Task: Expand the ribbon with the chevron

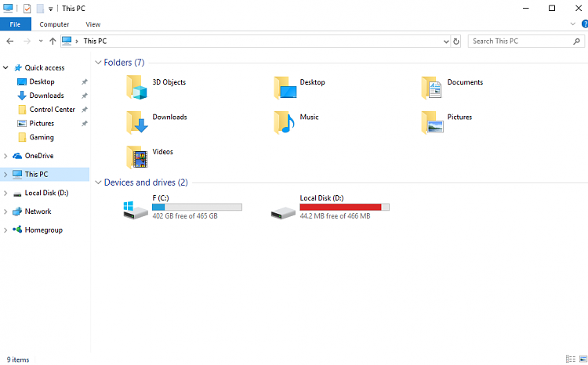Action: pos(572,24)
